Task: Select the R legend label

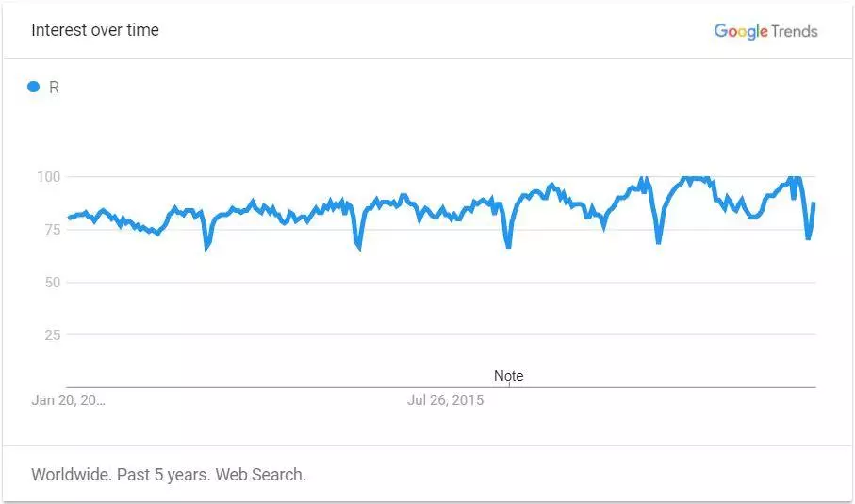Action: tap(54, 88)
